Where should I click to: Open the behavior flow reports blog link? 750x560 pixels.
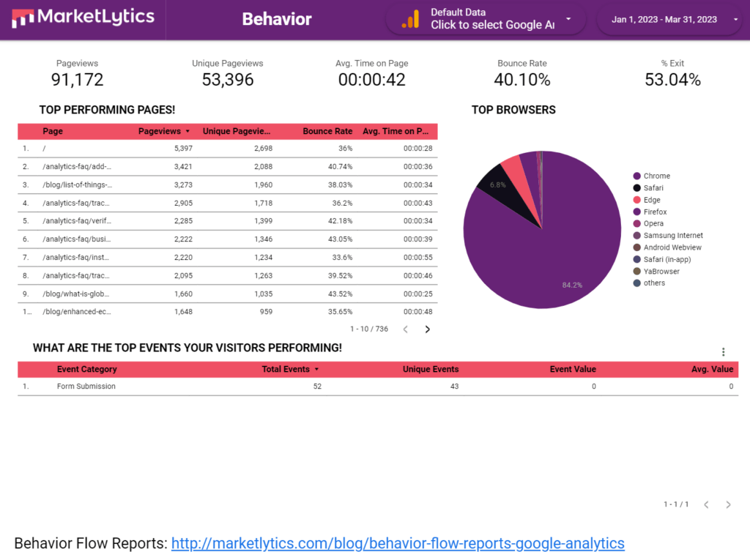(x=398, y=543)
